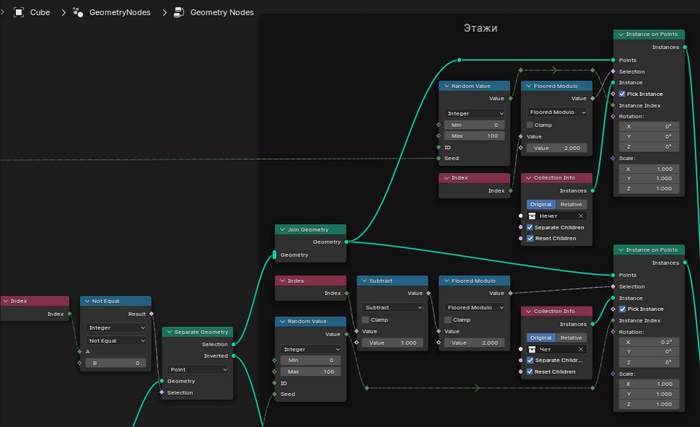Collapse the Join Geometry node
The height and width of the screenshot is (427, 700).
[x=282, y=229]
